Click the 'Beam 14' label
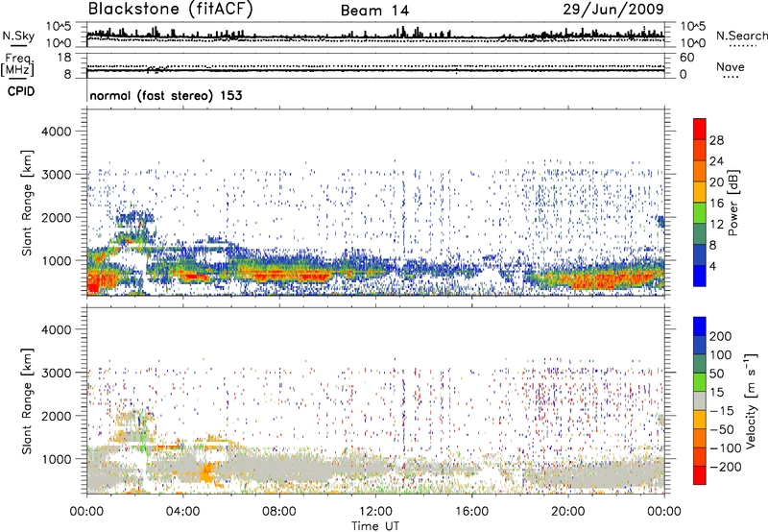Screen dimensions: 768x532 click(x=374, y=11)
